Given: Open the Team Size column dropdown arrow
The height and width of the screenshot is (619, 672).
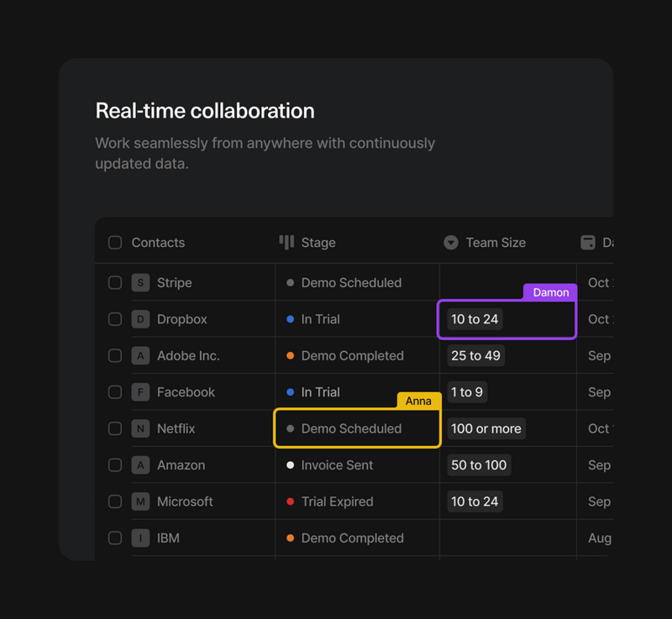Looking at the screenshot, I should (x=451, y=243).
